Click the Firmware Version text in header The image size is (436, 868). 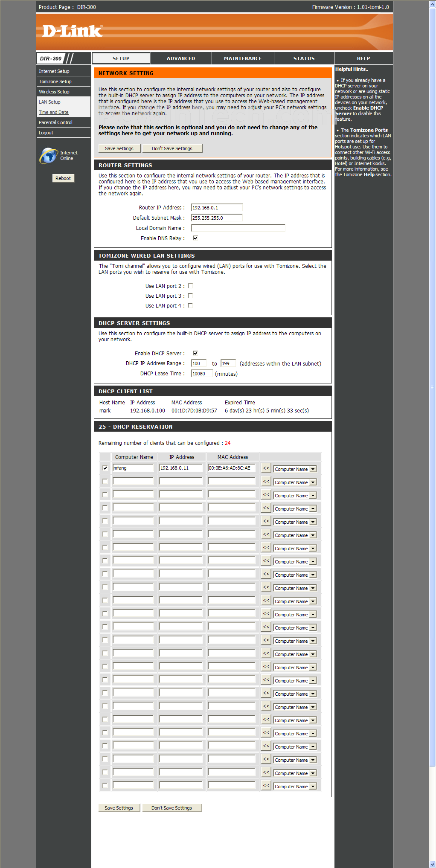pyautogui.click(x=350, y=7)
